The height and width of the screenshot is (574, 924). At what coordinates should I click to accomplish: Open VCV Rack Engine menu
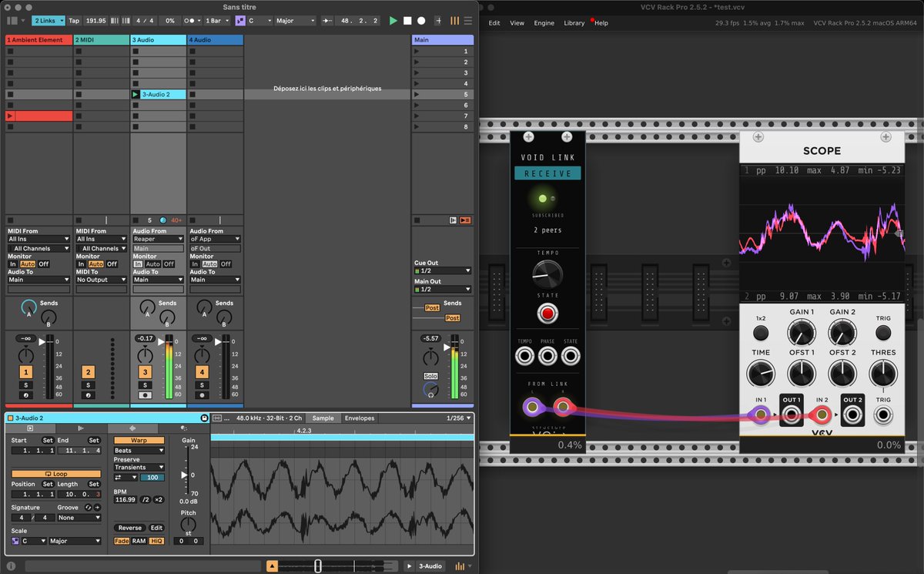[544, 23]
